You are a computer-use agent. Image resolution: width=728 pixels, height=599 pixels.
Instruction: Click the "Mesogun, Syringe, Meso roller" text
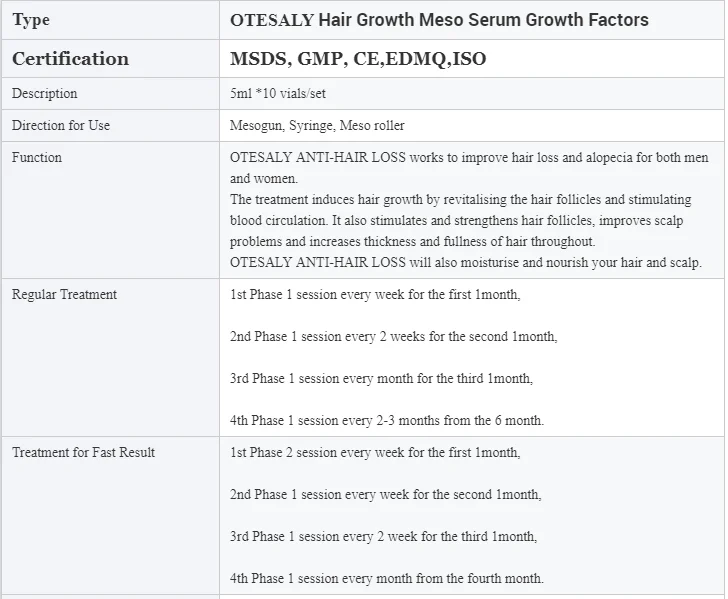tap(317, 126)
